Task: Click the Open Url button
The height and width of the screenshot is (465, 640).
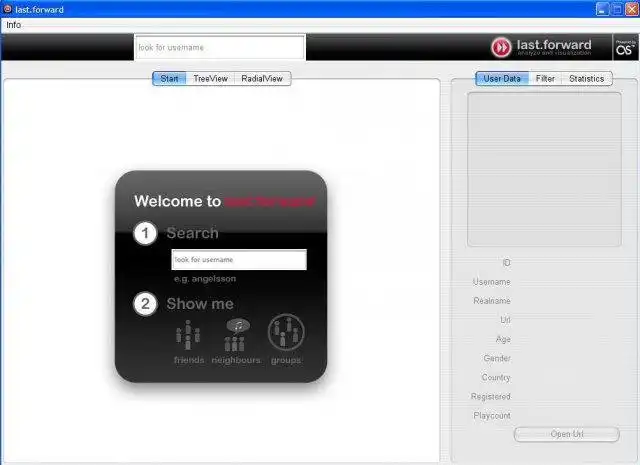Action: [567, 434]
